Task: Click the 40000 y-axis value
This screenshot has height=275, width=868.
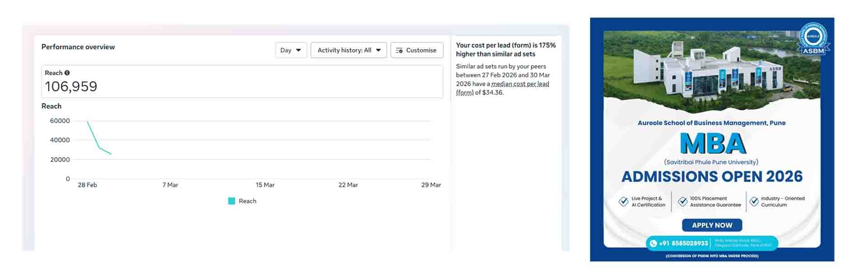Action: (x=60, y=140)
